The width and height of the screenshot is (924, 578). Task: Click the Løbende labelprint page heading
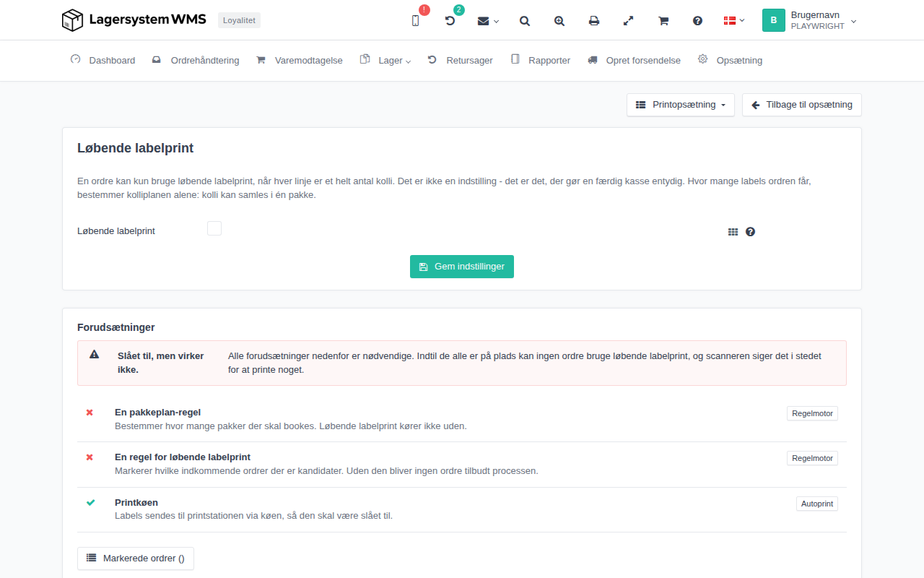click(136, 148)
